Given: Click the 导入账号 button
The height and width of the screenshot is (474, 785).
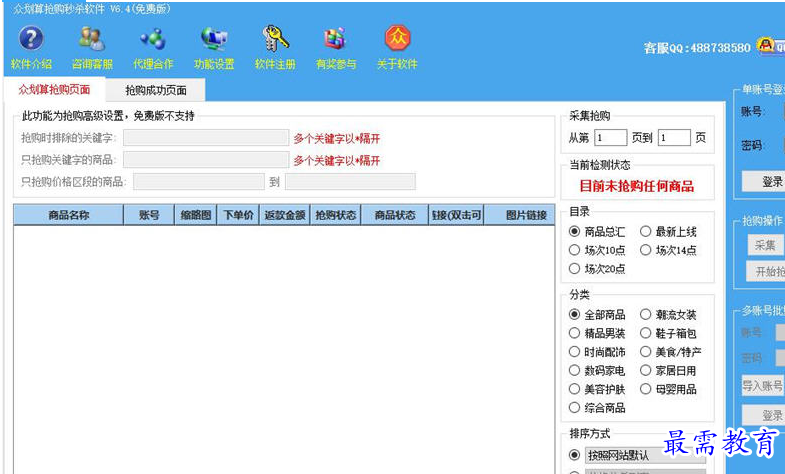Looking at the screenshot, I should pyautogui.click(x=762, y=385).
